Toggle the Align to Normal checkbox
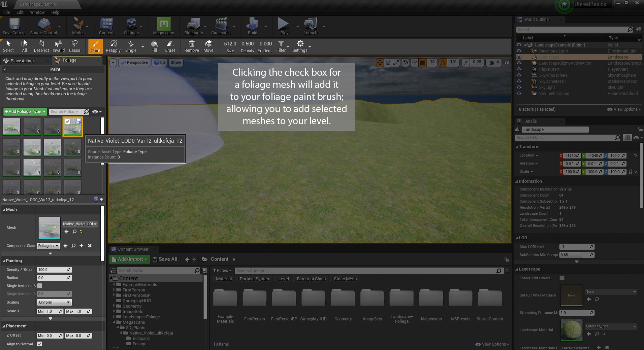This screenshot has width=644, height=350. pos(40,344)
